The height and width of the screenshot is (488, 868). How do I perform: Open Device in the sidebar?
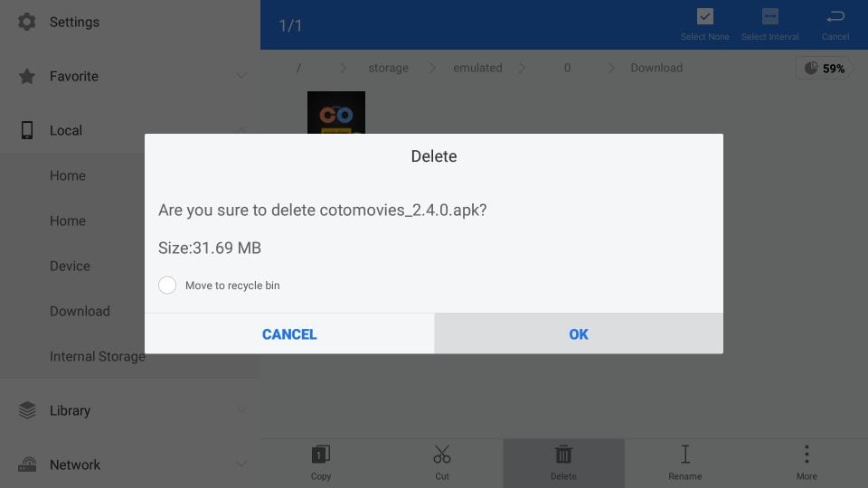[x=70, y=266]
